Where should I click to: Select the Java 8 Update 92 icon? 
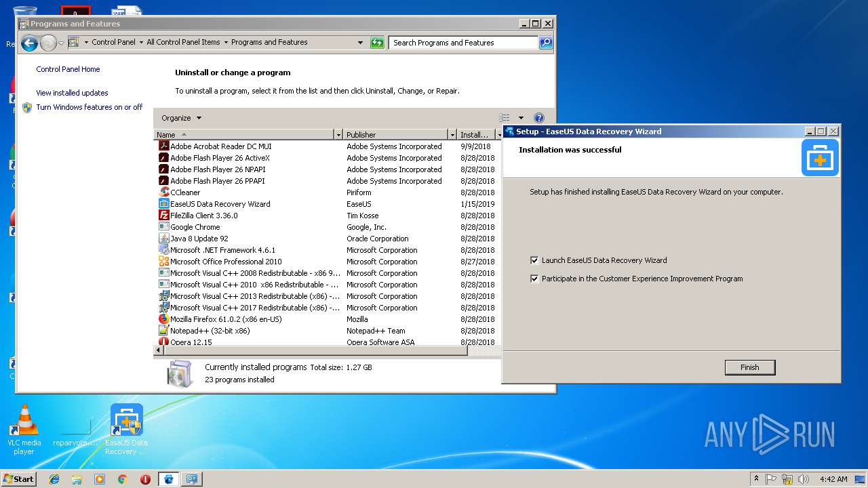coord(163,238)
